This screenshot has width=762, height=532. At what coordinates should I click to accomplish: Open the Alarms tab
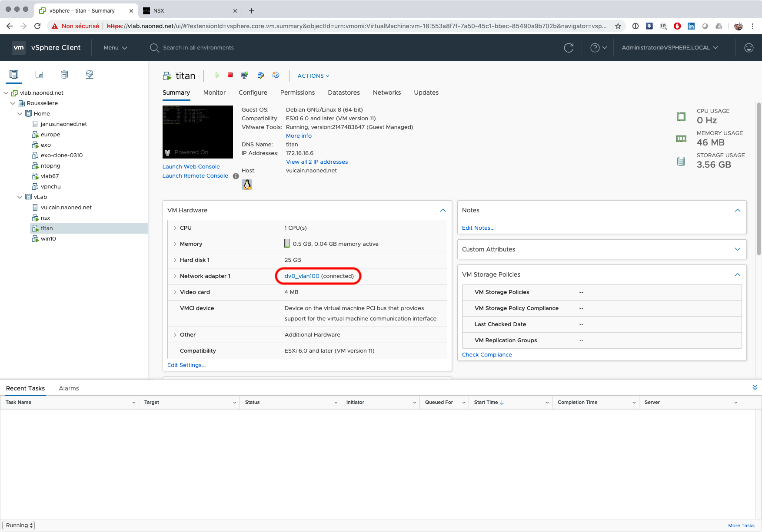click(69, 388)
